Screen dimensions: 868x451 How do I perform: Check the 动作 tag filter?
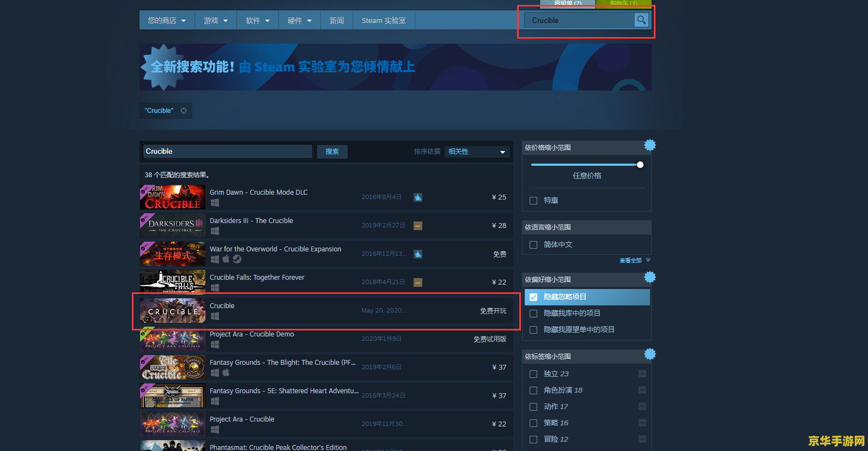533,407
